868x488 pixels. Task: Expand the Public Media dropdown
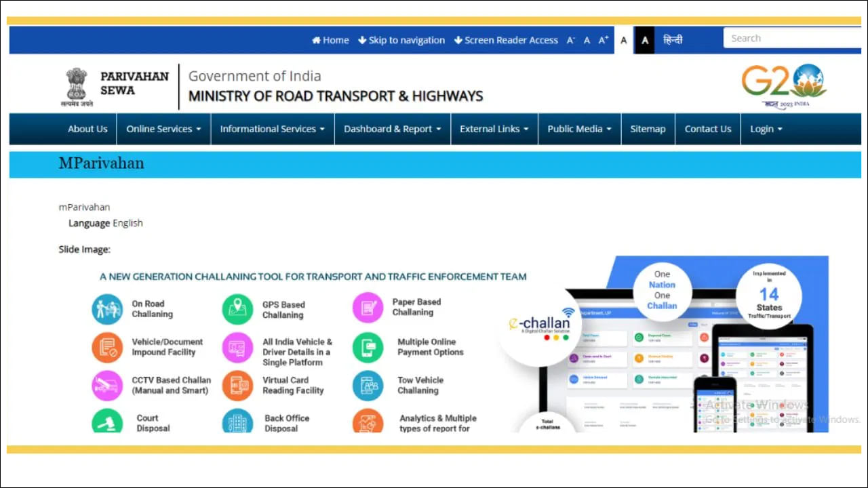(x=580, y=129)
